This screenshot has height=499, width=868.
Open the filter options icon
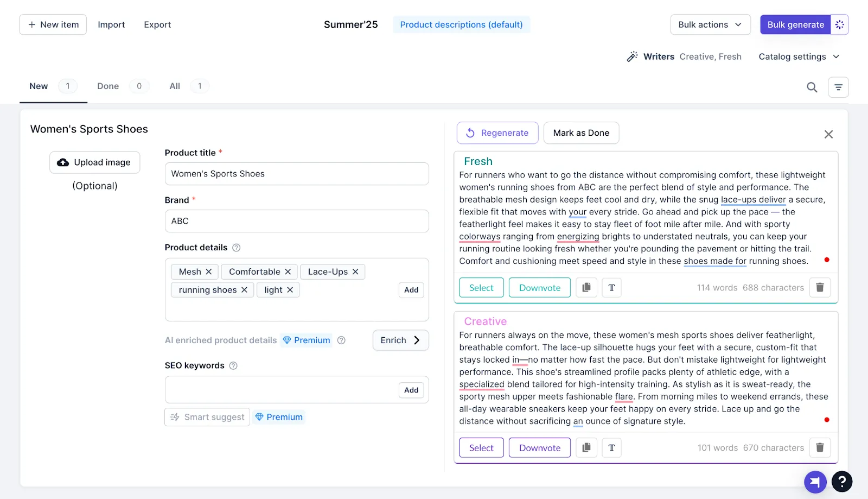(838, 87)
